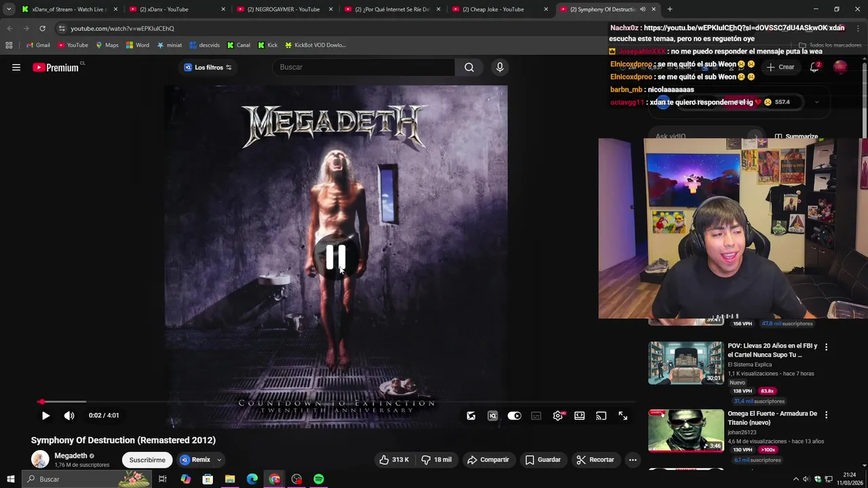Open the KickBot VOD Downloader bookmark

(315, 45)
